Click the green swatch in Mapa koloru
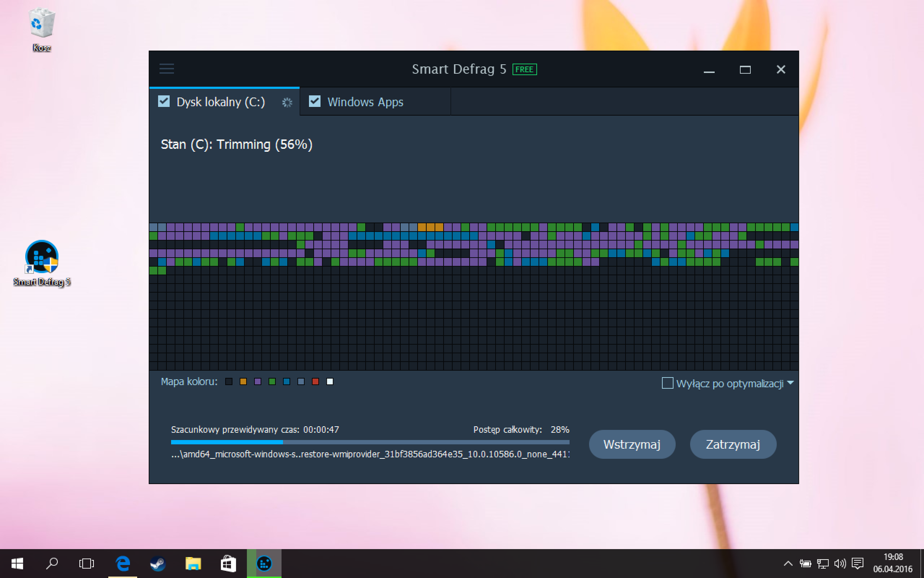Image resolution: width=924 pixels, height=578 pixels. tap(272, 381)
